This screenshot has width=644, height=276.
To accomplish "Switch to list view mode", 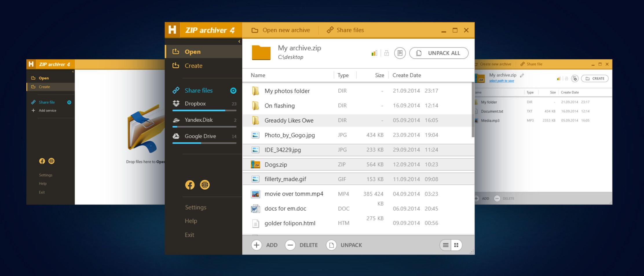I will point(446,245).
